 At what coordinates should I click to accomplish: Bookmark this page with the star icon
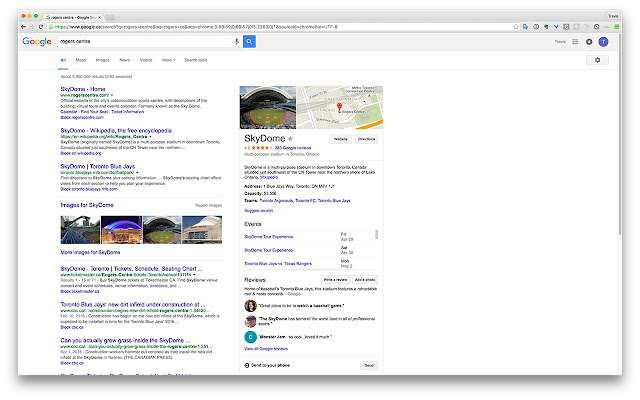point(516,27)
